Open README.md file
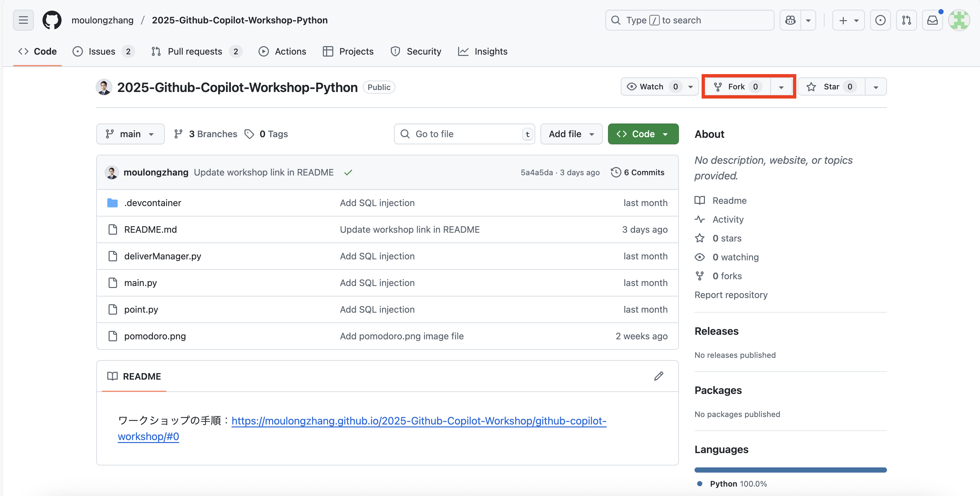 [150, 229]
